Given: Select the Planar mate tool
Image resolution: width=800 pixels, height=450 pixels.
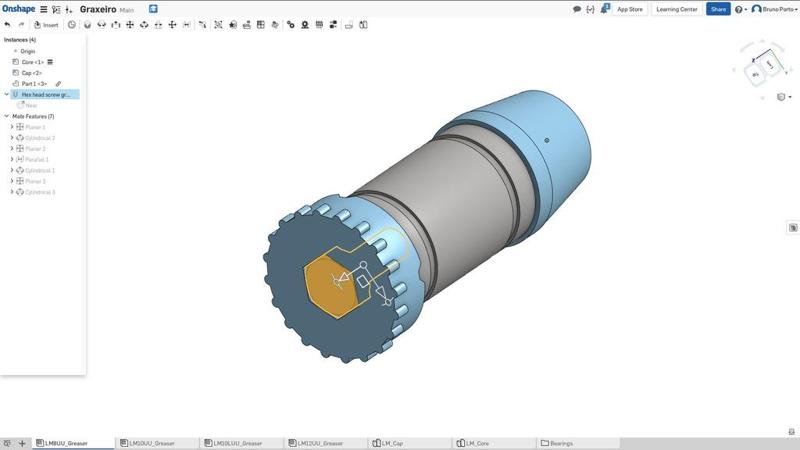Looking at the screenshot, I should click(130, 24).
